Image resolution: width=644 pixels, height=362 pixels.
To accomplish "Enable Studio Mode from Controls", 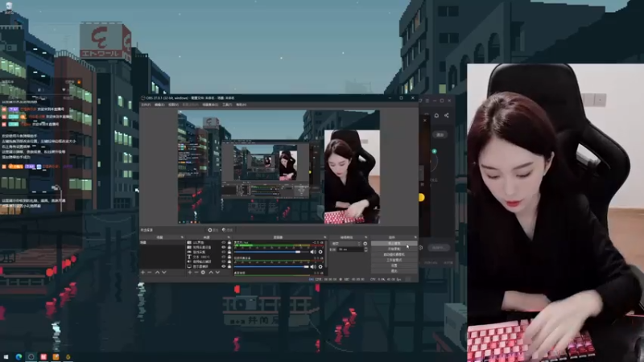I will click(x=394, y=260).
